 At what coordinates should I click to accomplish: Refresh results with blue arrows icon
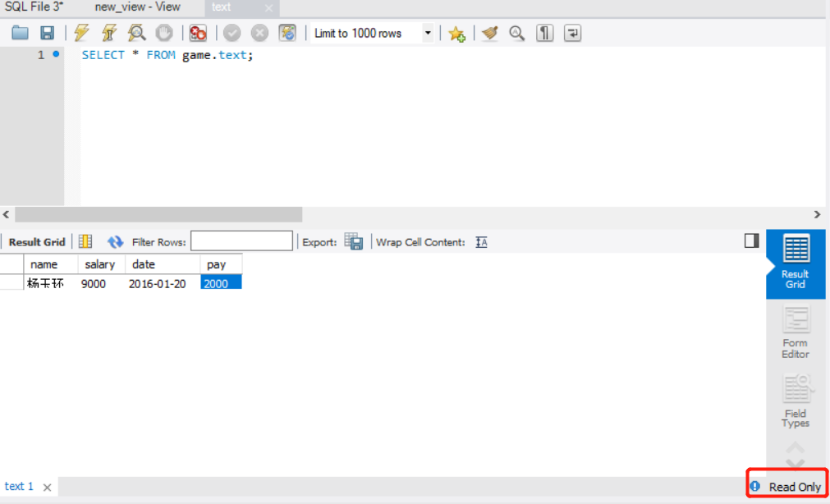coord(115,242)
